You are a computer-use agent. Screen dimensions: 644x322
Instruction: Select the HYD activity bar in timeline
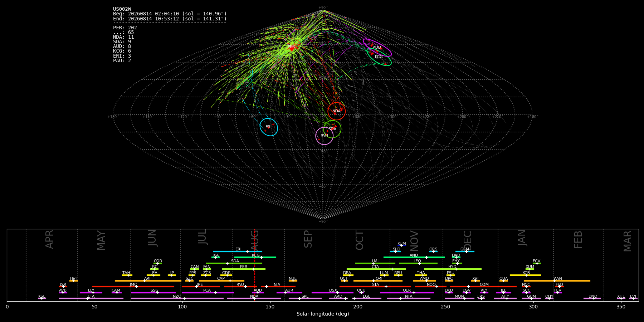(453, 269)
